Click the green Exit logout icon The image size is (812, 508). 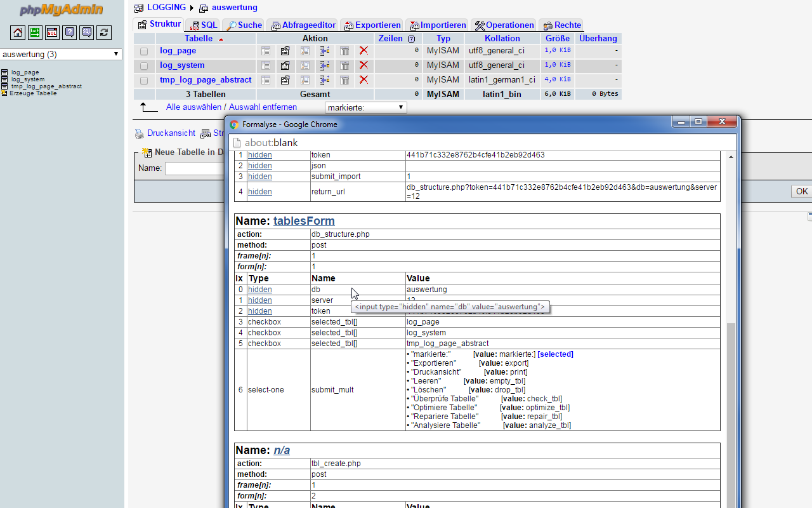(35, 32)
